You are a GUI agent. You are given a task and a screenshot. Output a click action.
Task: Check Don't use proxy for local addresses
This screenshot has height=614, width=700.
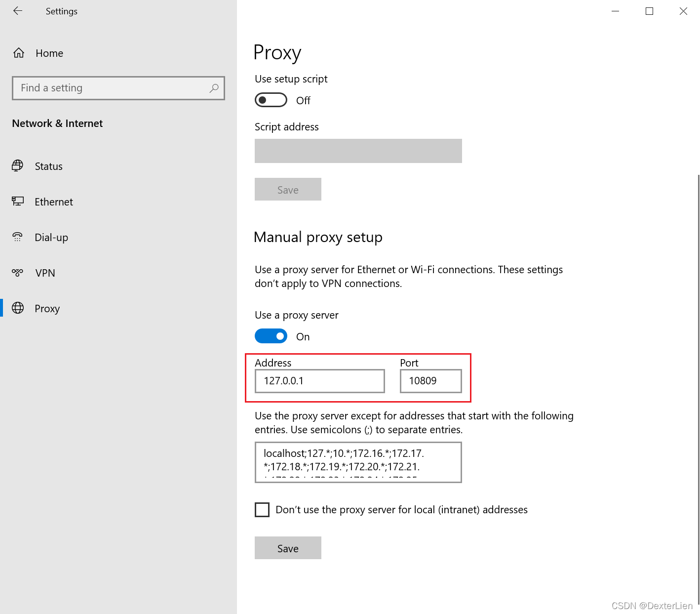262,509
